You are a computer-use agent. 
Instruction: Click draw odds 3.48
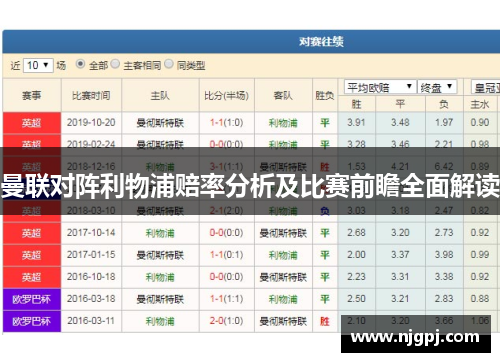click(x=400, y=122)
